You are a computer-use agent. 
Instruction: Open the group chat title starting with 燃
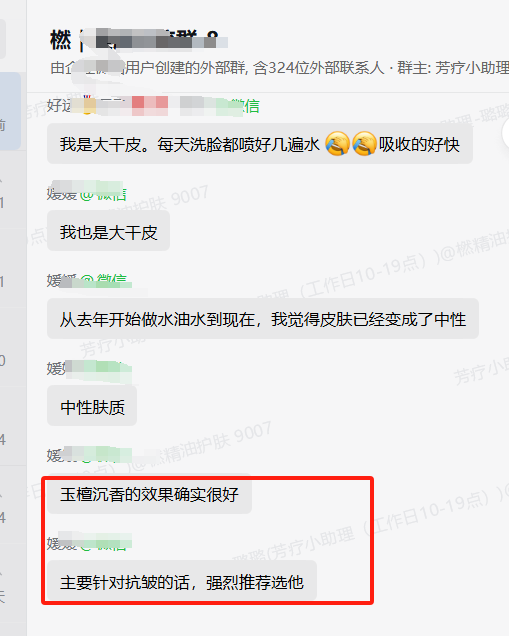[x=139, y=40]
